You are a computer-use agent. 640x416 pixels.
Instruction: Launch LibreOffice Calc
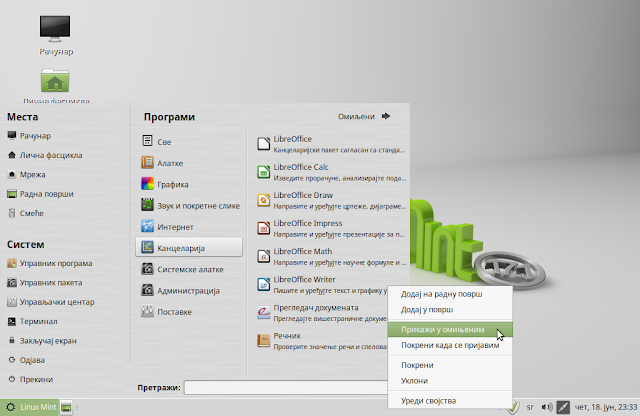tap(331, 172)
